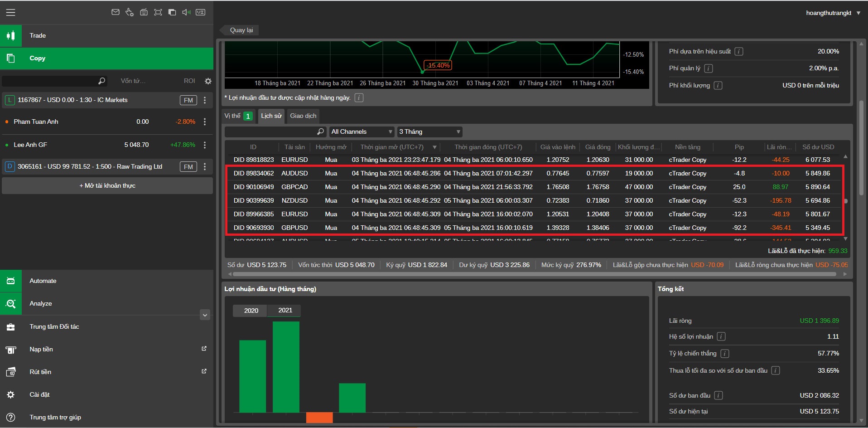The height and width of the screenshot is (428, 868).
Task: Click the fullscreen mode icon
Action: [158, 12]
